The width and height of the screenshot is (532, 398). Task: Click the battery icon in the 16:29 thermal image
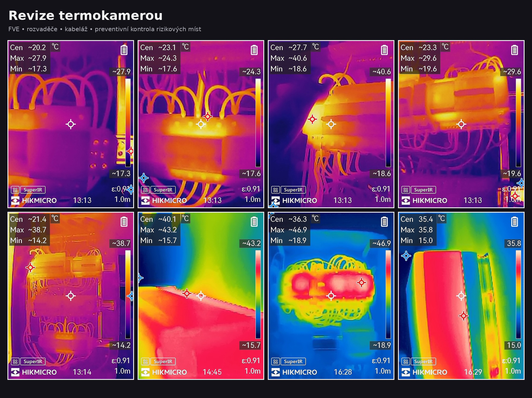click(x=514, y=222)
